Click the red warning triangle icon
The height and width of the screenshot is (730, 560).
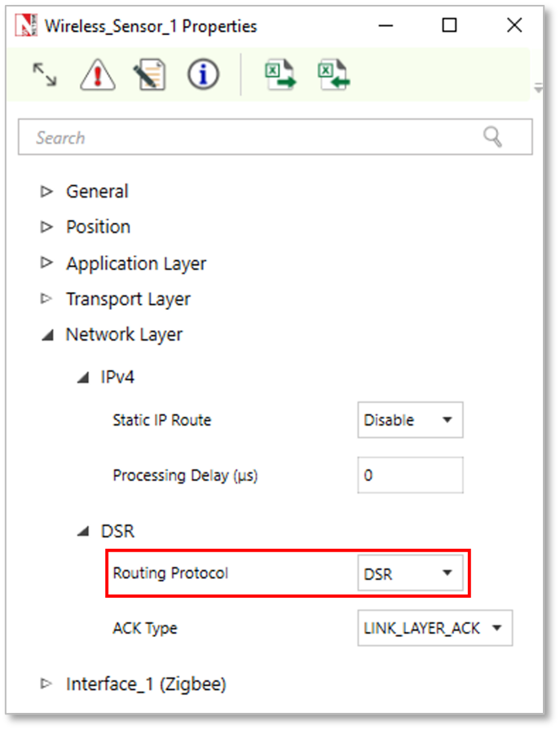97,75
